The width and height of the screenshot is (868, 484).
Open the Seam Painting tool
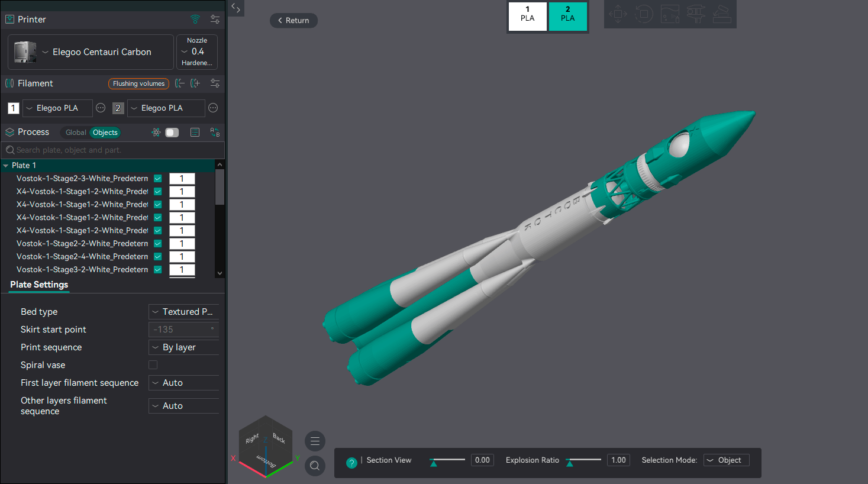(x=722, y=14)
